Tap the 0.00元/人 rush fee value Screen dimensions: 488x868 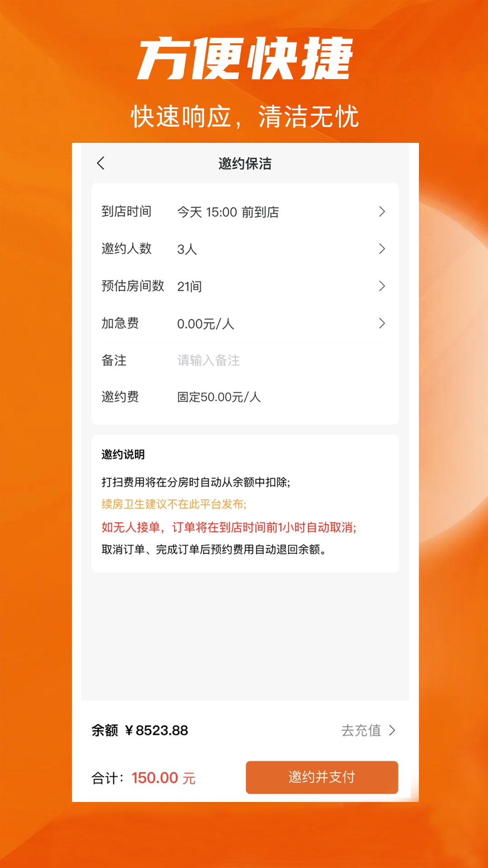click(x=206, y=324)
